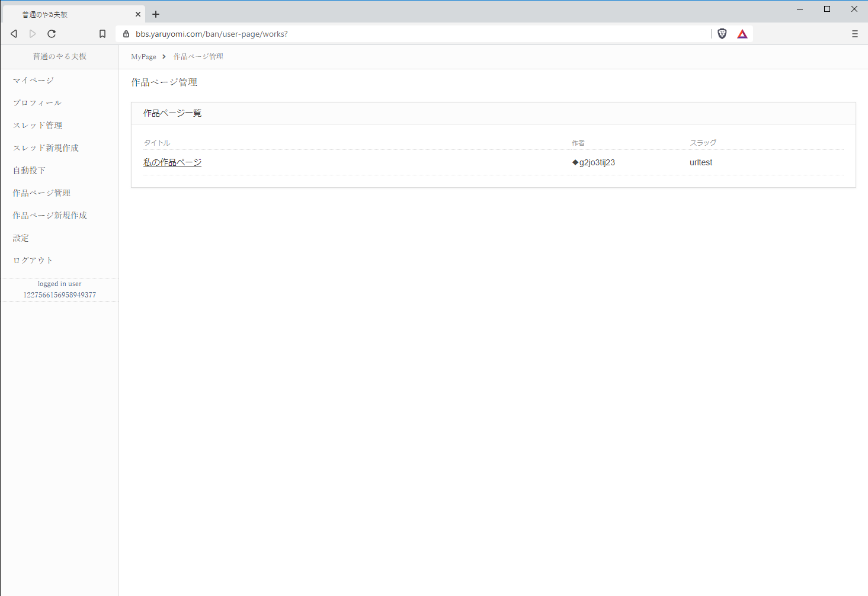
Task: Close the 普通のやる夫板 browser tab
Action: tap(138, 14)
